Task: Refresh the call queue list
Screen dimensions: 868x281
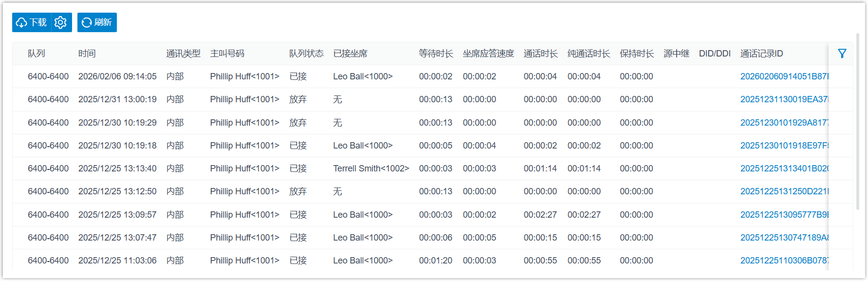Action: [x=97, y=22]
